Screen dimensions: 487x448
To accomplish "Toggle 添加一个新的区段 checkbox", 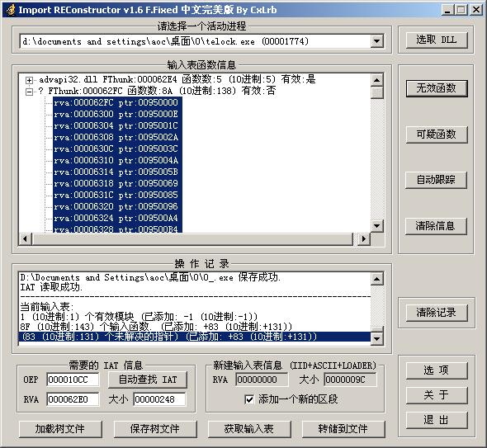I will point(249,399).
